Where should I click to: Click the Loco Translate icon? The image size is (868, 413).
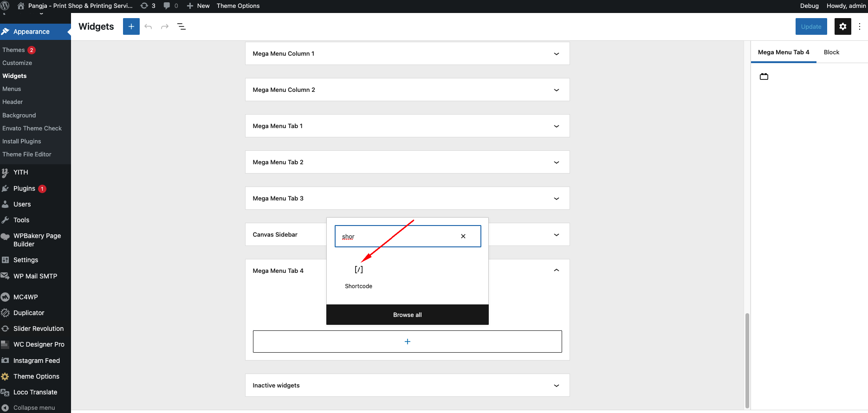pyautogui.click(x=5, y=392)
